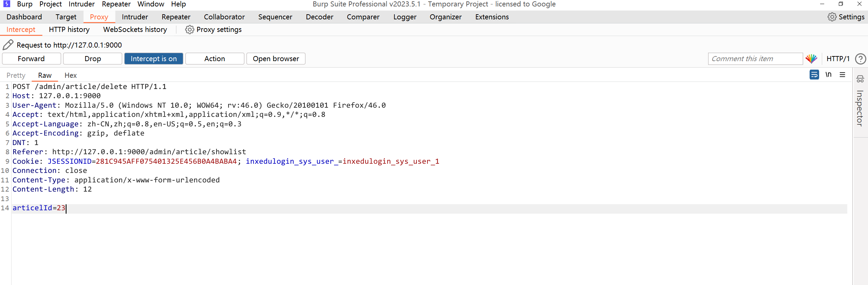This screenshot has height=285, width=868.
Task: Click the Referer header line
Action: coord(129,152)
